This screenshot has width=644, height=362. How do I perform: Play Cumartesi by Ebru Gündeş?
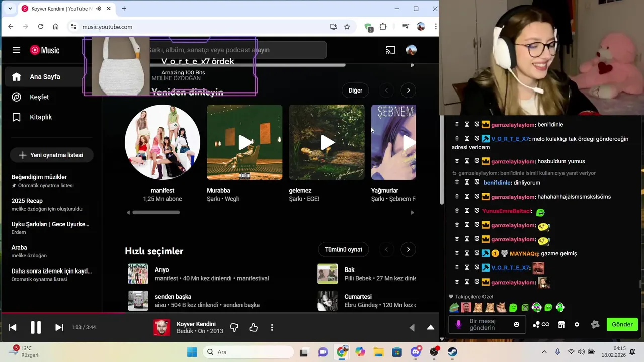click(x=328, y=301)
